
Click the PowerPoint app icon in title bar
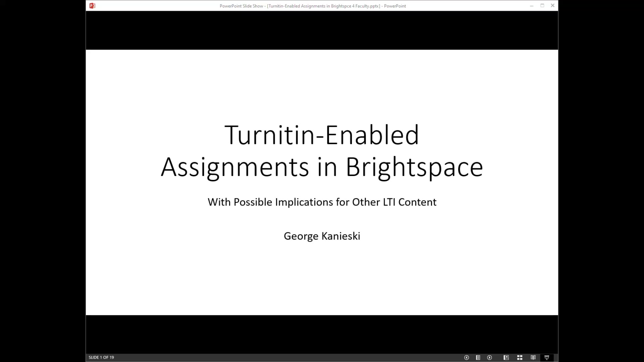93,6
